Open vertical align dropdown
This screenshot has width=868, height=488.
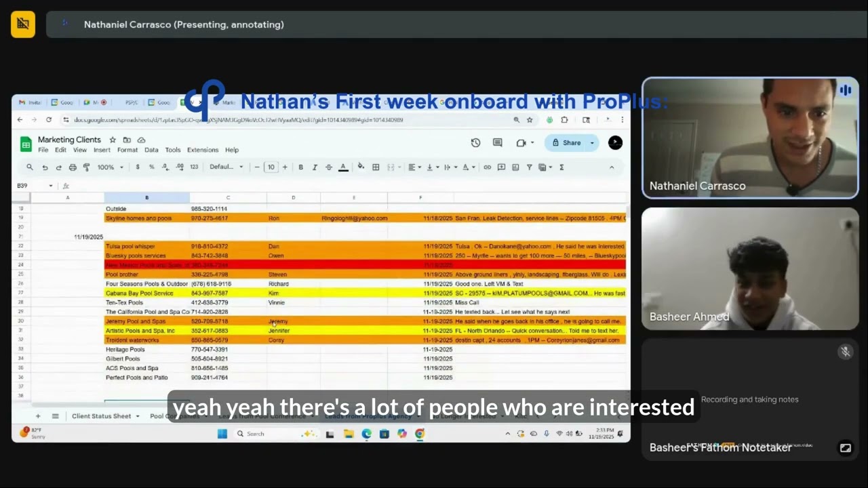pyautogui.click(x=432, y=167)
